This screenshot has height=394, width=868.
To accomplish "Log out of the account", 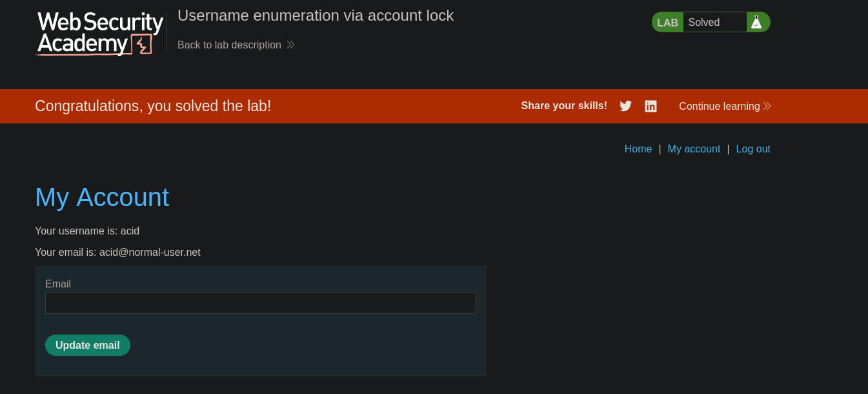I will (753, 149).
